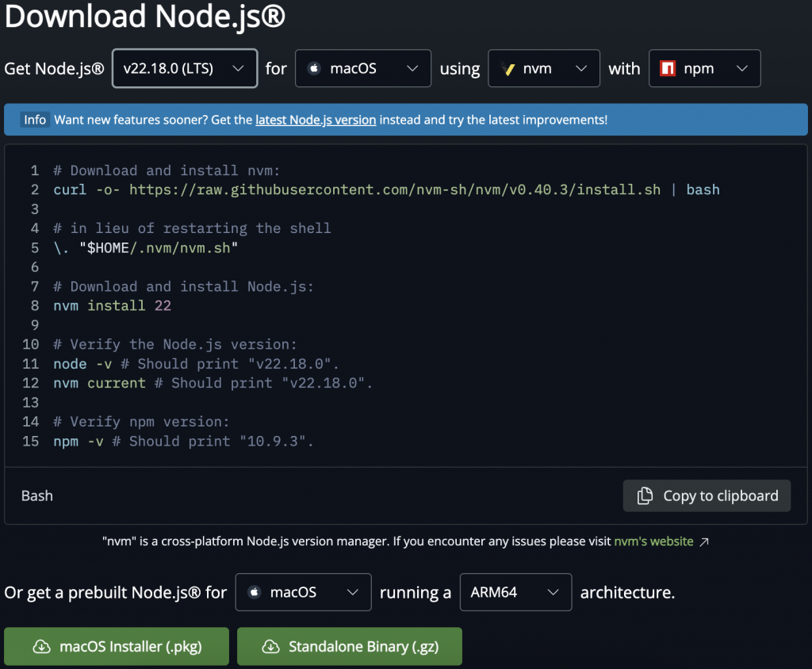Viewport: 812px width, 669px height.
Task: Click the curl install command on line 2
Action: pos(386,190)
